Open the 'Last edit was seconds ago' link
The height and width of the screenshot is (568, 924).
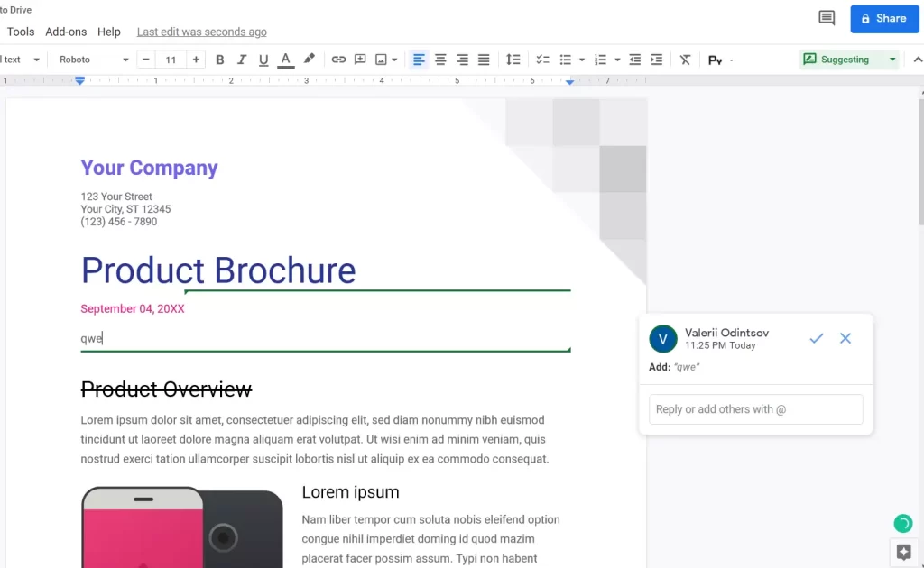tap(201, 32)
